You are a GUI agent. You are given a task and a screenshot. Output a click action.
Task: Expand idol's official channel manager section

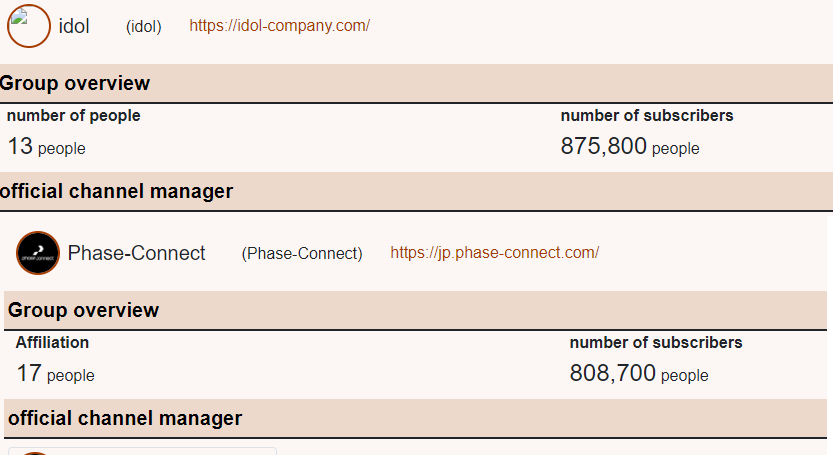tap(116, 191)
